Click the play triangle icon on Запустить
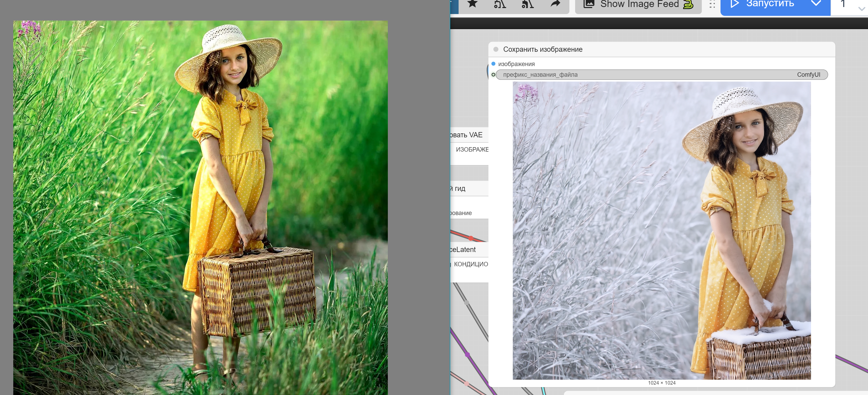 click(735, 4)
